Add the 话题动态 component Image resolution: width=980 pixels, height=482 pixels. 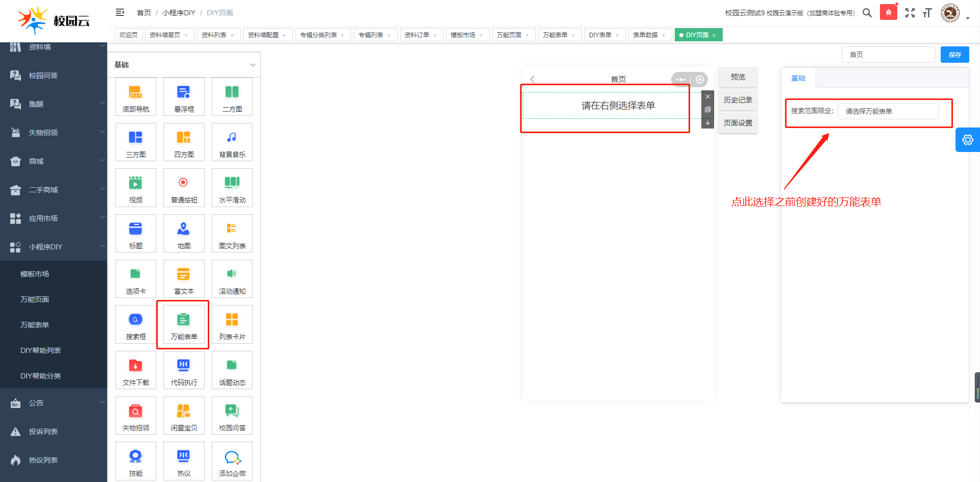click(232, 370)
